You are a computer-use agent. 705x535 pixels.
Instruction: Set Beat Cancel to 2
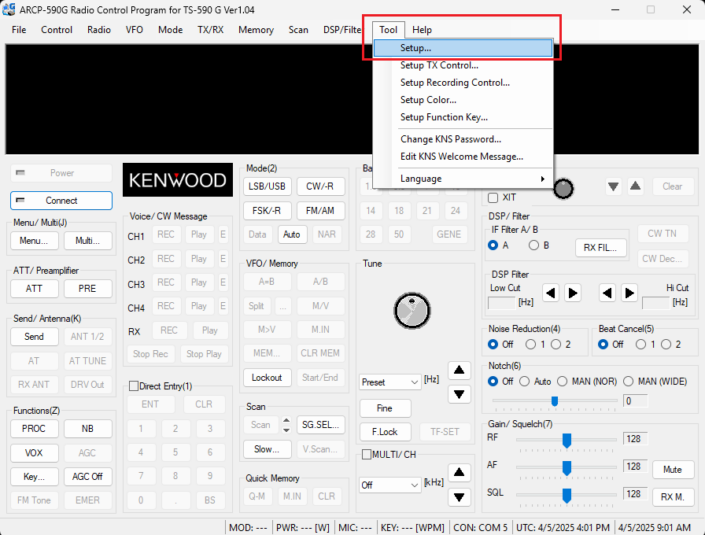point(666,344)
